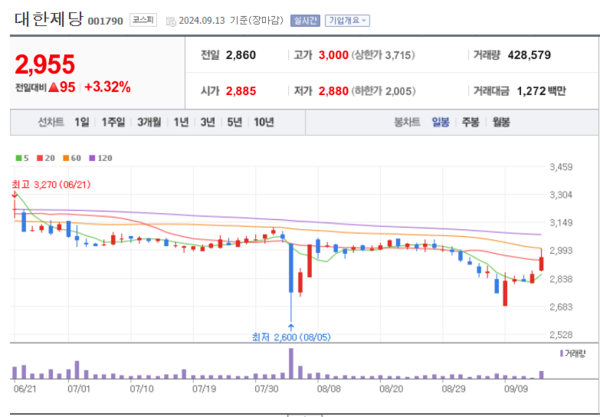This screenshot has height=417, width=600.
Task: Open the 기업개요 dropdown
Action: click(347, 20)
